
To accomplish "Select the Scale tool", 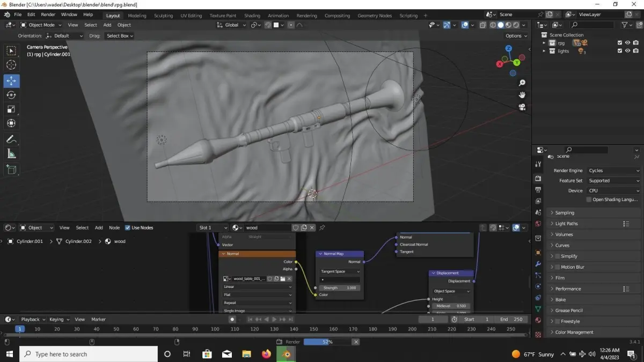I will pos(11,109).
